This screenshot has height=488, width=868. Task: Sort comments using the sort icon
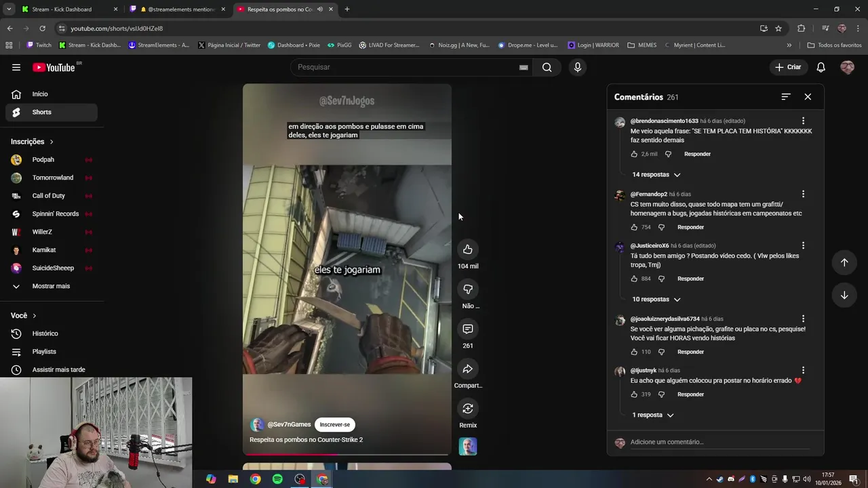pos(786,97)
